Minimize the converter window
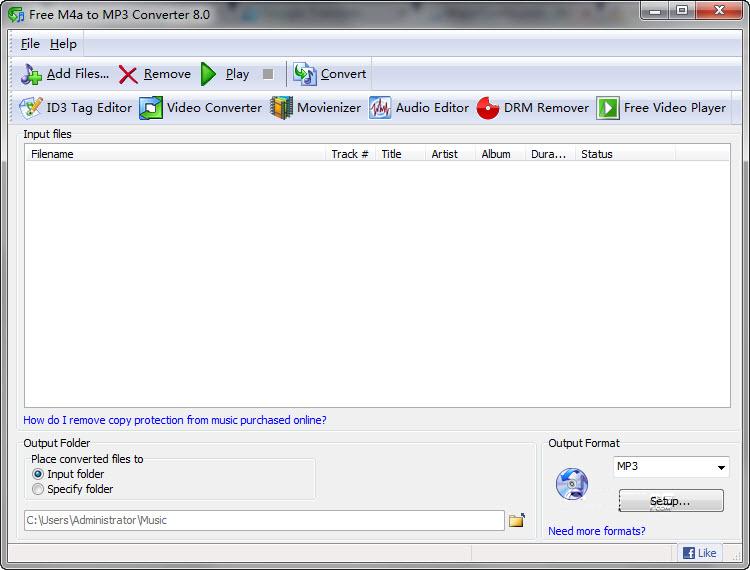This screenshot has width=750, height=570. (655, 11)
